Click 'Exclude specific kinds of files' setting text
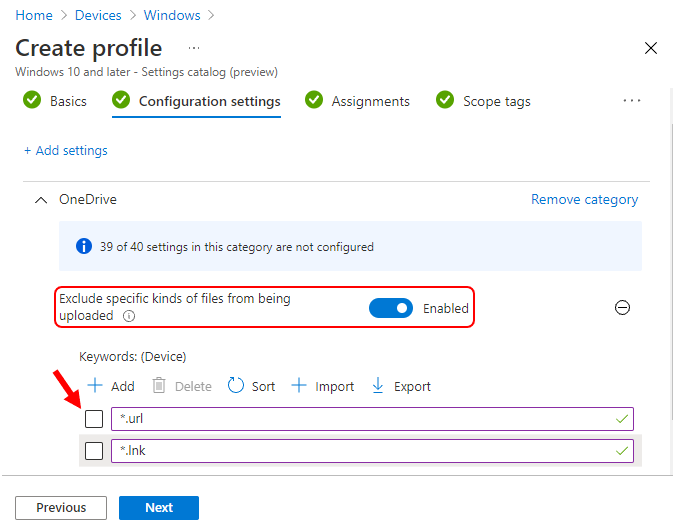 (x=175, y=307)
